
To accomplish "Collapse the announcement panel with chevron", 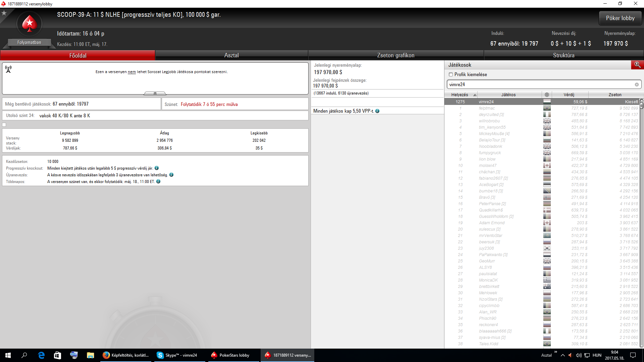I will [x=155, y=93].
